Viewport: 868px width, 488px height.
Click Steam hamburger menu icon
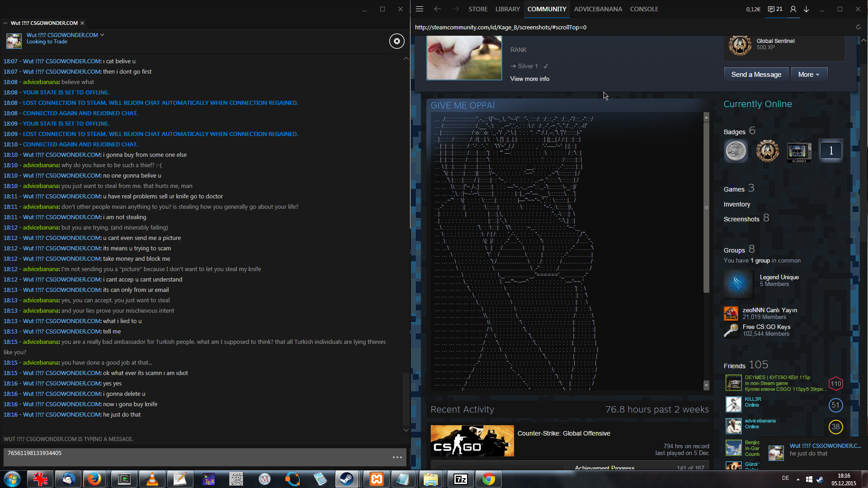[x=420, y=9]
